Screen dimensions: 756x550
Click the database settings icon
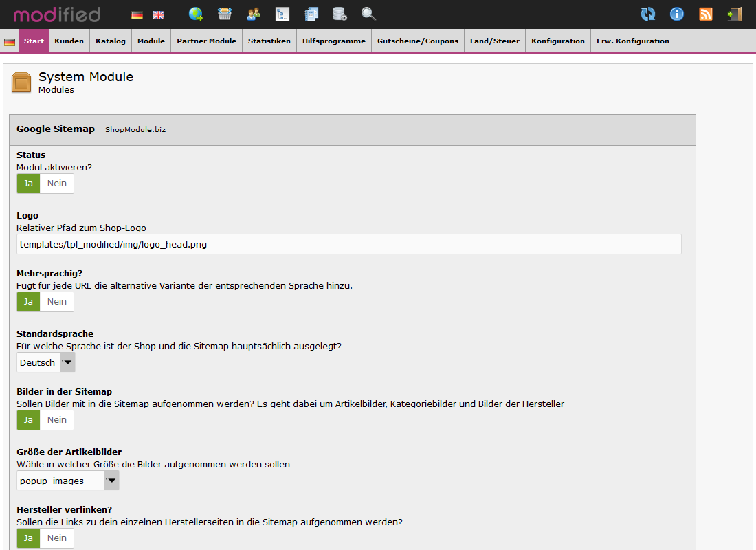click(340, 14)
